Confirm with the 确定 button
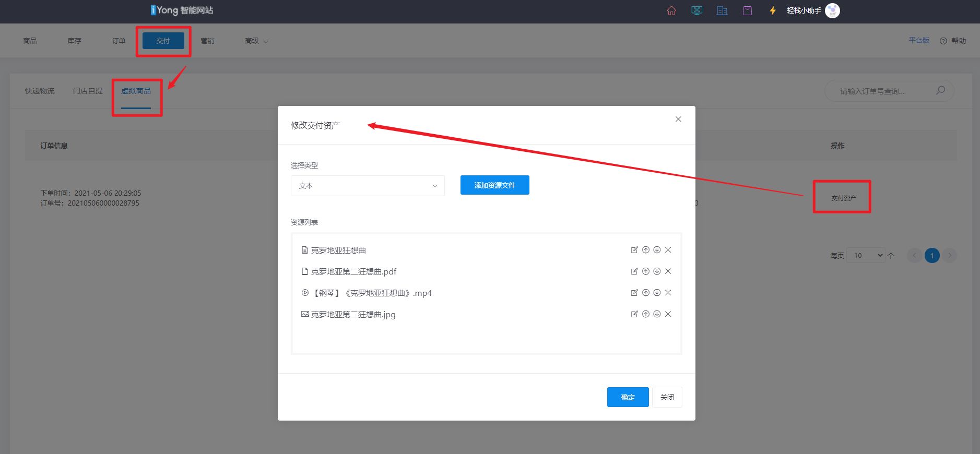980x454 pixels. point(628,397)
